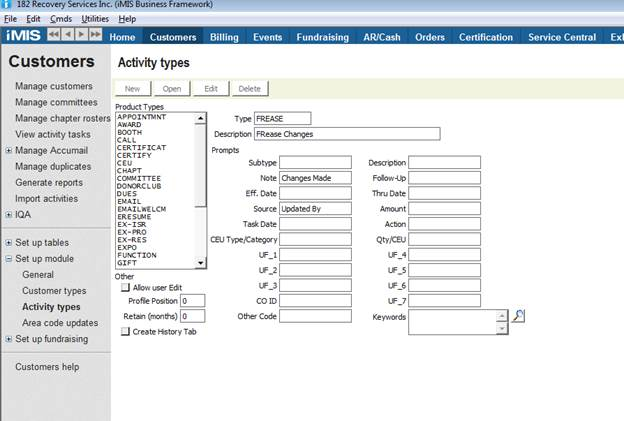
Task: Click the last-record double-right arrow navigation icon
Action: (96, 37)
